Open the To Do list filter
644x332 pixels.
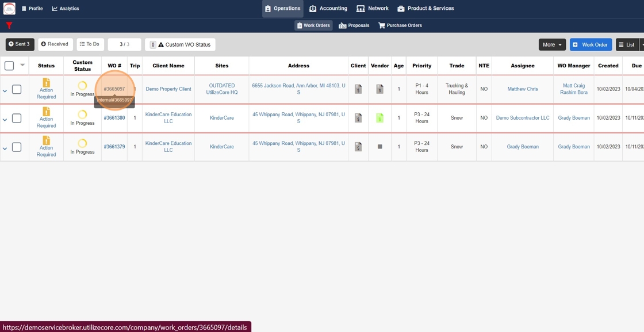(90, 44)
